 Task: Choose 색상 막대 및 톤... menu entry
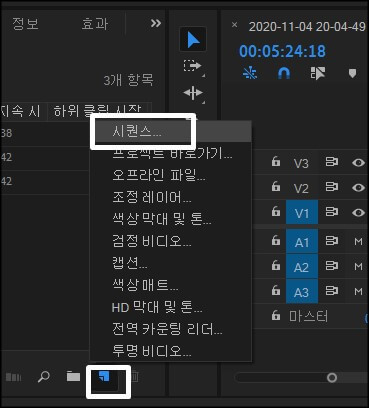pyautogui.click(x=171, y=219)
